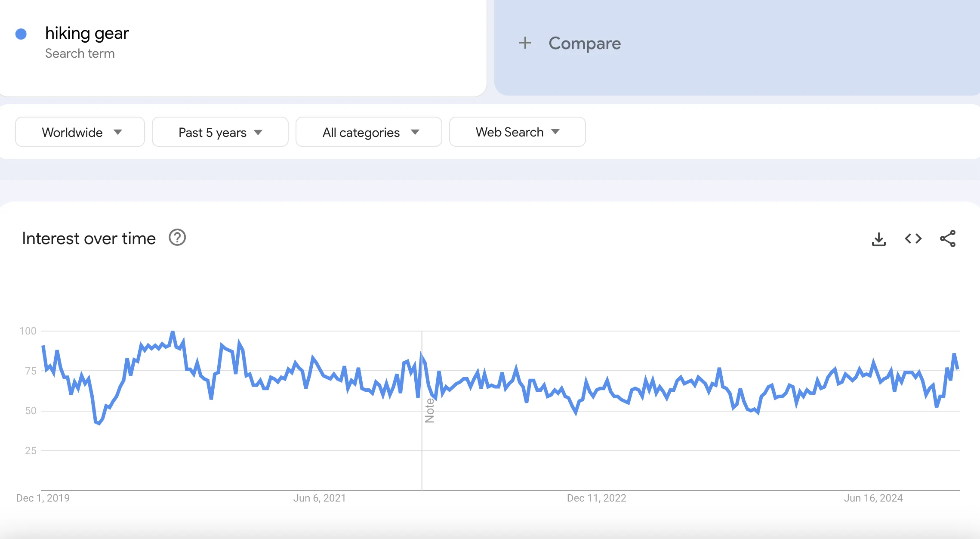
Task: Click the 100 value on y-axis
Action: [x=28, y=331]
